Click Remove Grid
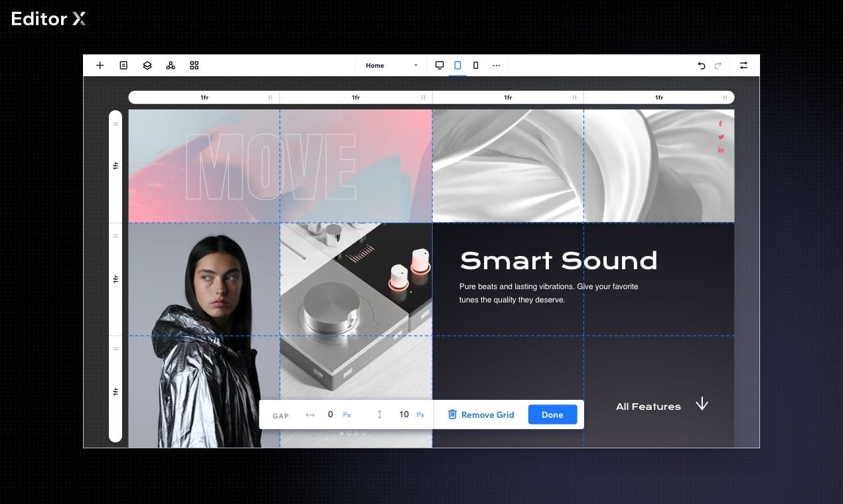843x504 pixels. coord(481,415)
